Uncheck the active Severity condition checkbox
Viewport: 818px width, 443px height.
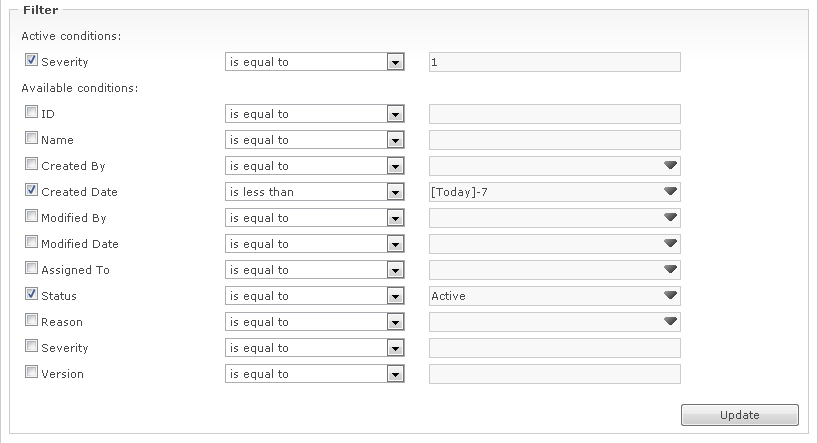coord(32,62)
